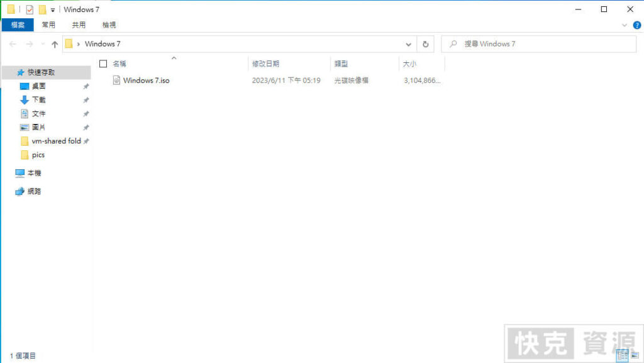This screenshot has width=644, height=363.
Task: Open vm-shared folder in quick access
Action: (x=56, y=141)
